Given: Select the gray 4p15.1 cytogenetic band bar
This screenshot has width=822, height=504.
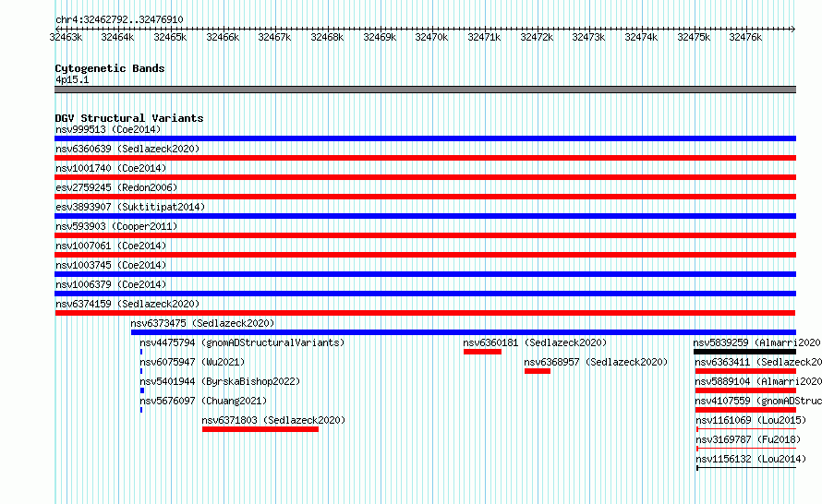Looking at the screenshot, I should (425, 90).
